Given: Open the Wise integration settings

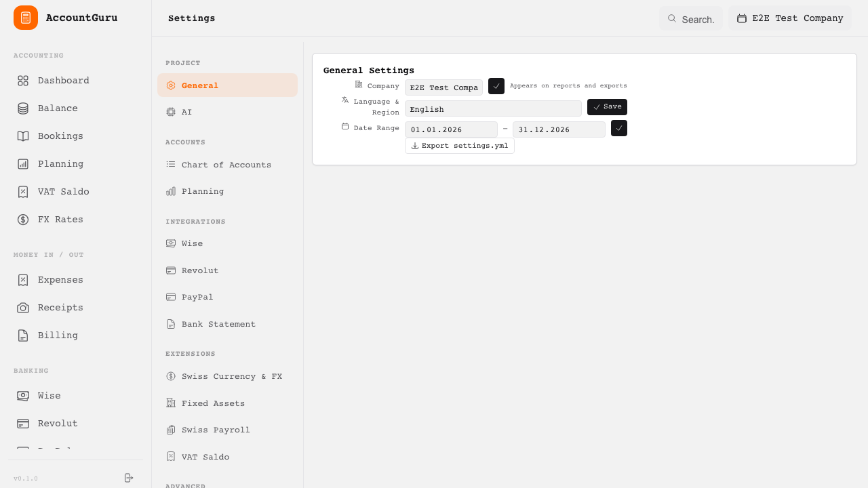Looking at the screenshot, I should (192, 243).
